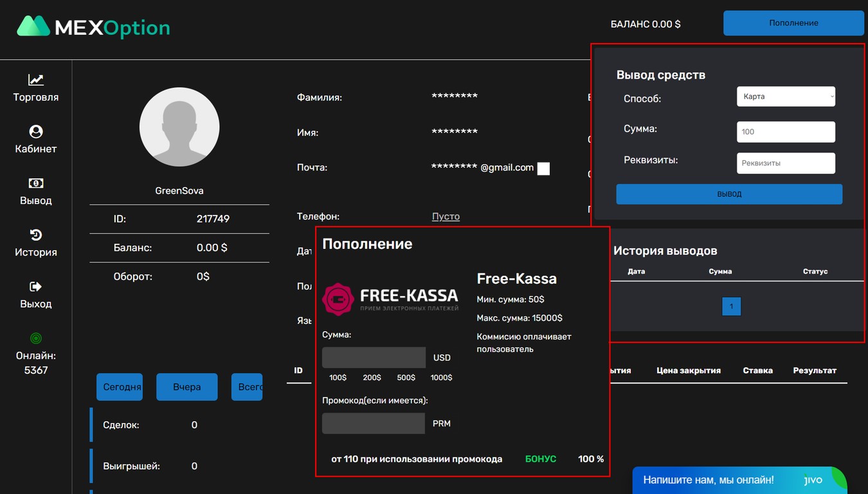Screen dimensions: 868x494
Task: Click the Пополнение button at the top
Action: pos(793,23)
